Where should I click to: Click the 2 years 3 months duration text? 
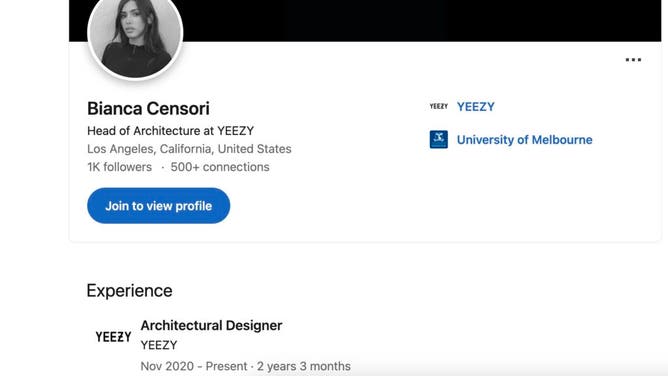[304, 366]
